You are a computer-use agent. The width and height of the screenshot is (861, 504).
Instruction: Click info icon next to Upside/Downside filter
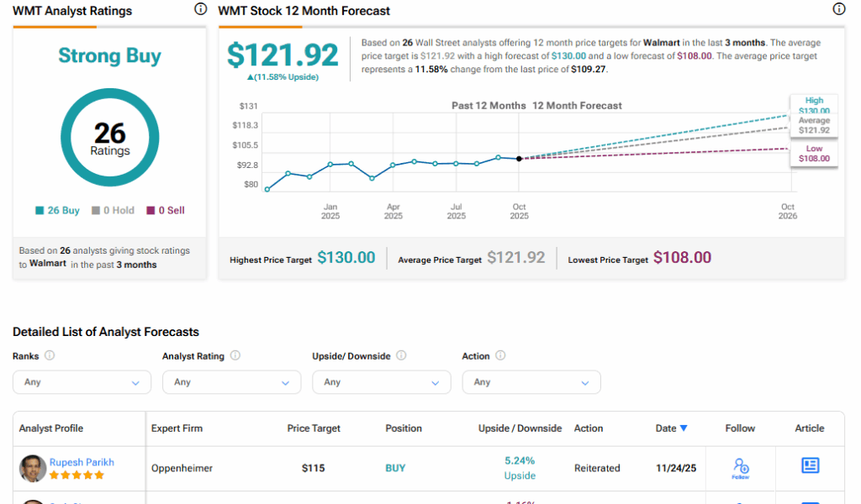click(401, 355)
